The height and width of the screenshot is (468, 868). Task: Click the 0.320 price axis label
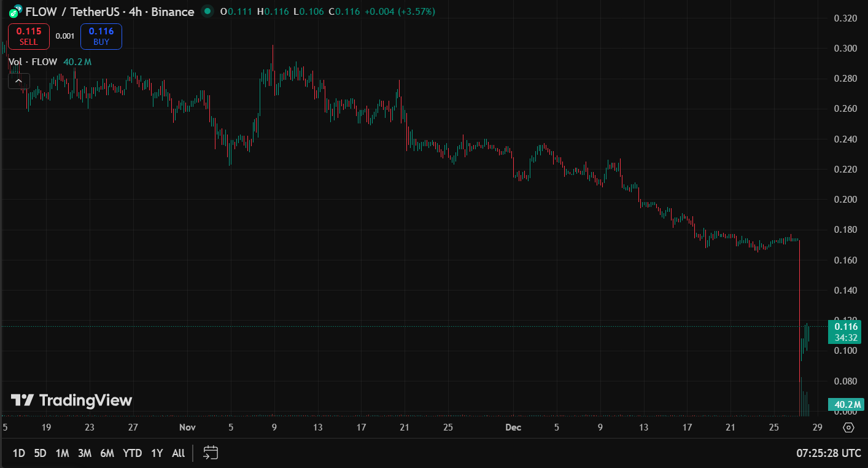tap(845, 18)
